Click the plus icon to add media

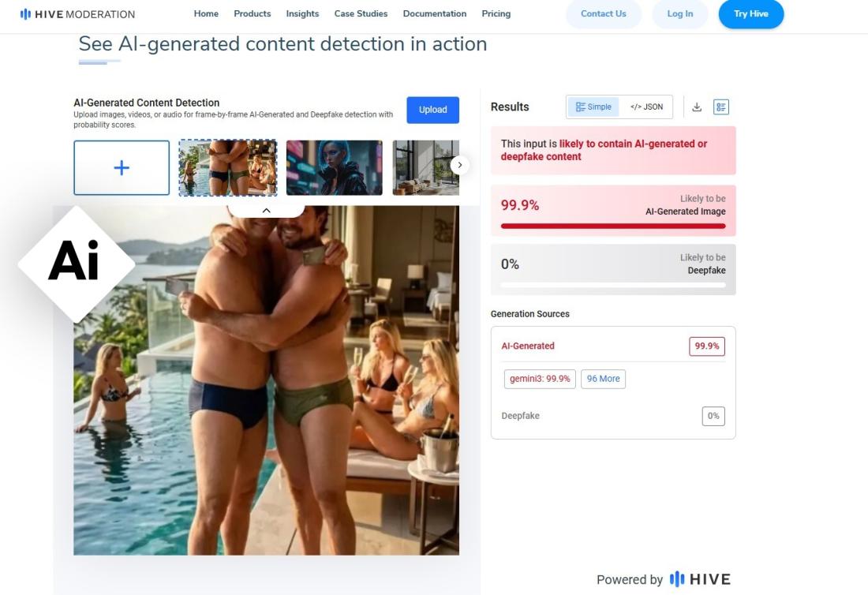(x=122, y=168)
